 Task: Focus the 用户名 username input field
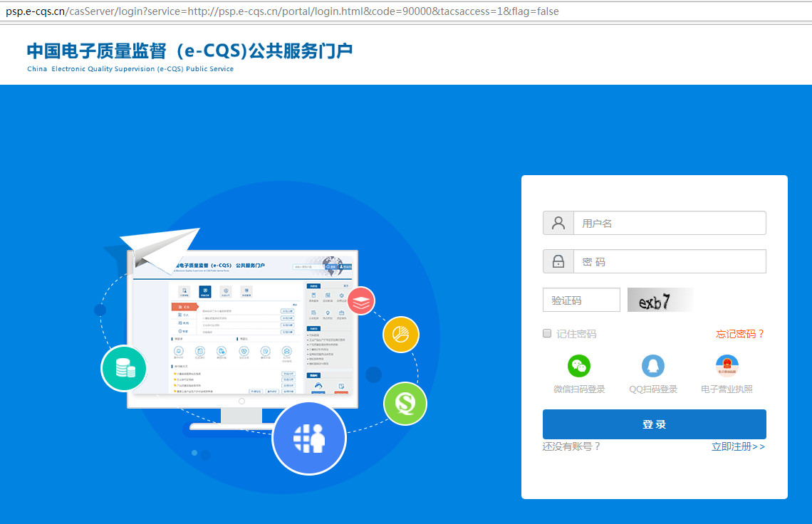tap(670, 223)
